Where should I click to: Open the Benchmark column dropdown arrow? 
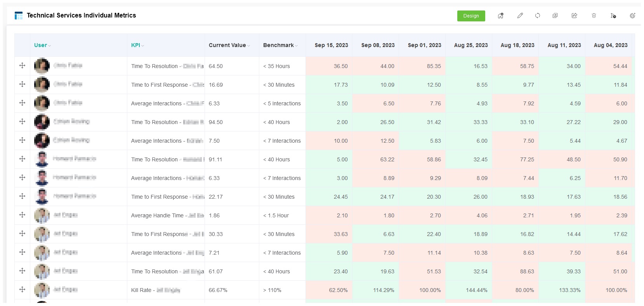(x=297, y=45)
